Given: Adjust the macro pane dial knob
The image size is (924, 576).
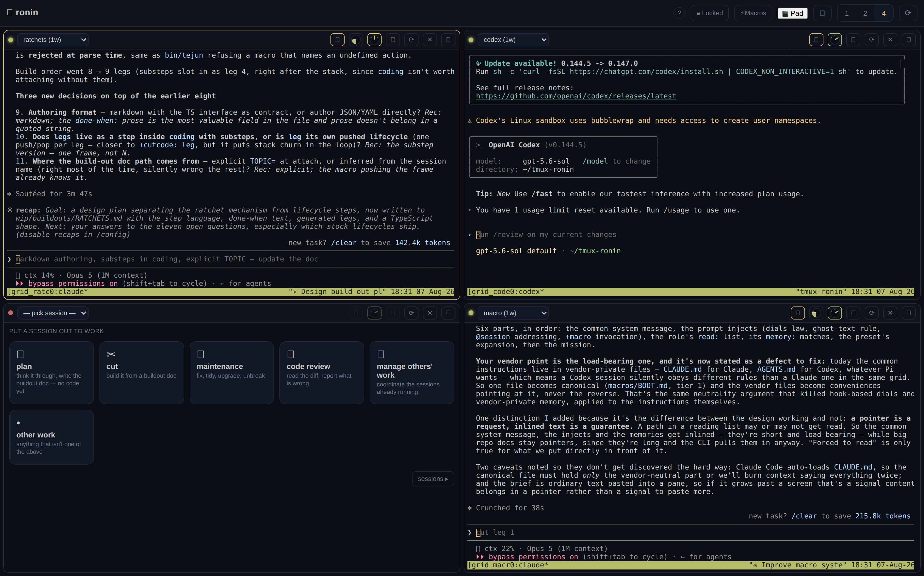Looking at the screenshot, I should (835, 313).
